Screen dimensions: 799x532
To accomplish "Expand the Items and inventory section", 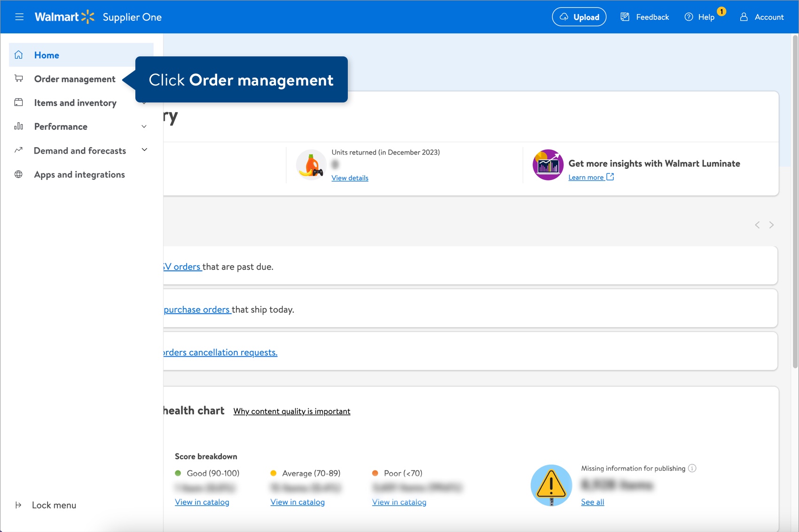I will point(144,102).
